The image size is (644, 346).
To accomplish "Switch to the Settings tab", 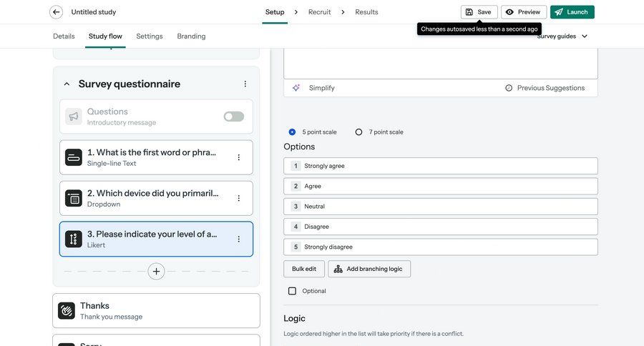I will (x=149, y=36).
